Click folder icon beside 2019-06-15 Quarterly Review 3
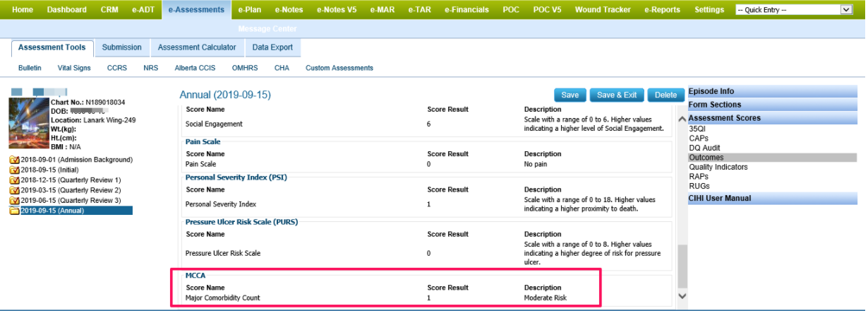Viewport: 868px width, 311px height. pyautogui.click(x=14, y=201)
